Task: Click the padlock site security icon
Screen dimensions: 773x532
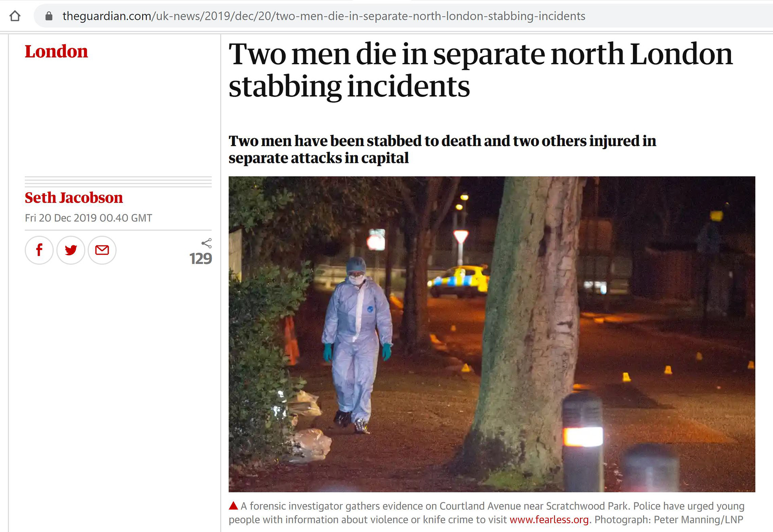Action: pyautogui.click(x=49, y=16)
